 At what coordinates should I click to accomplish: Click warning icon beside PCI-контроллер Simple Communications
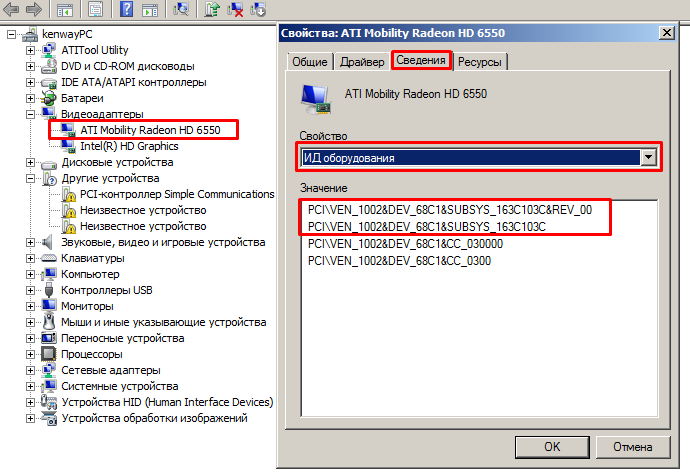(x=68, y=194)
